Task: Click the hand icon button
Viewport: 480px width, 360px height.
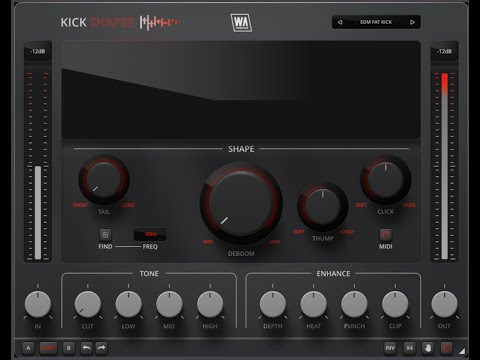Action: [x=428, y=348]
